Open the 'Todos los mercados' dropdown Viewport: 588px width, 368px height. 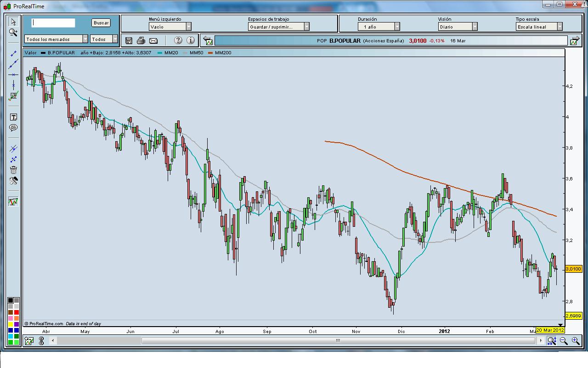point(57,39)
